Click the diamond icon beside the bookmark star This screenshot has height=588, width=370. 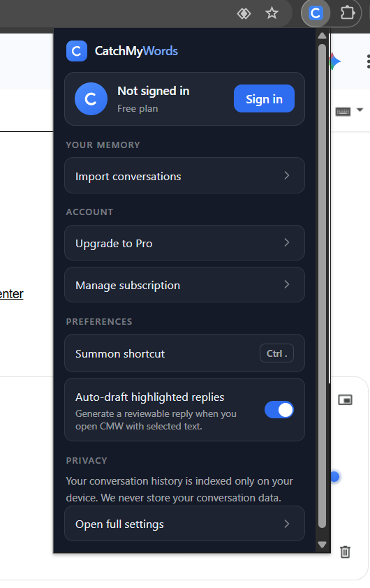[244, 14]
